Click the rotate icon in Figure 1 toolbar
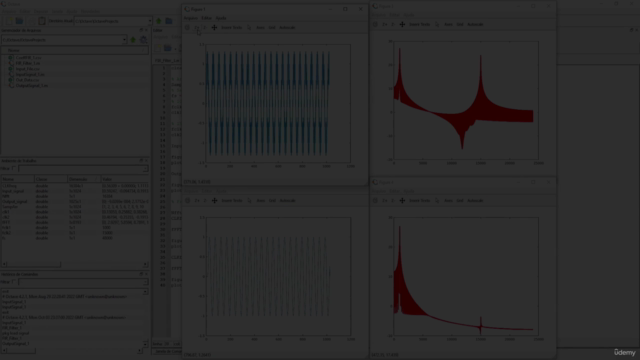The width and height of the screenshot is (640, 360). [187, 28]
